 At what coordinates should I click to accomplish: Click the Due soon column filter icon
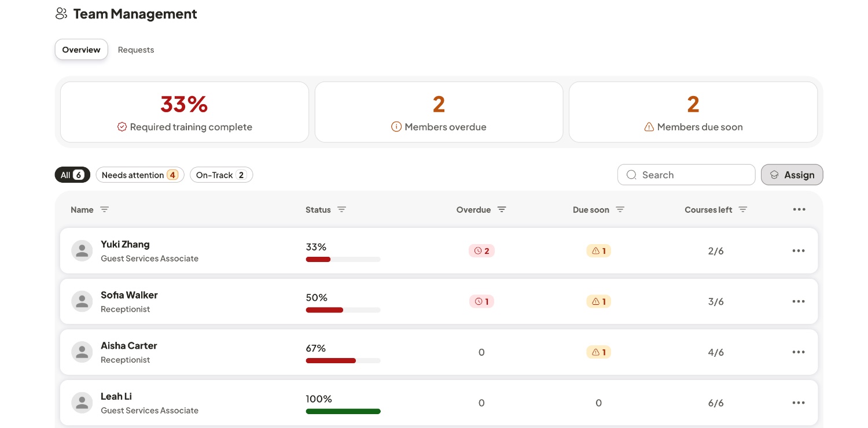(620, 209)
